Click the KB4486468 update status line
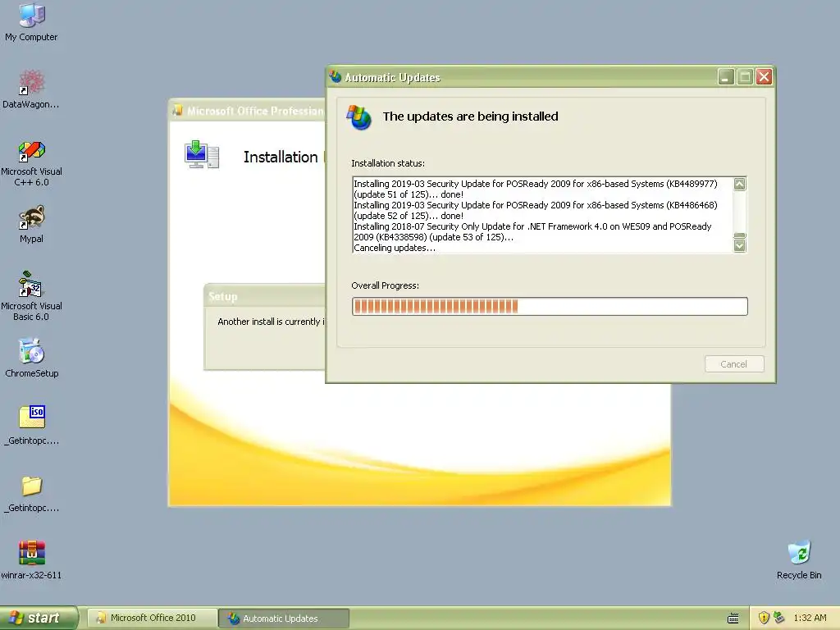Viewport: 840px width, 630px height. point(536,211)
